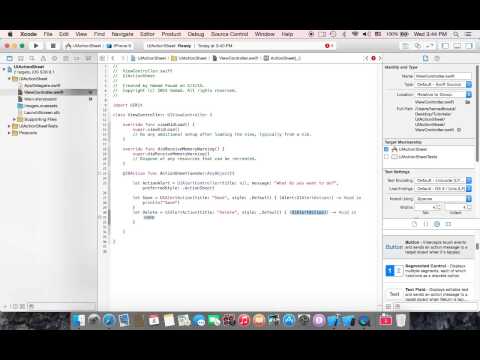The image size is (480, 360).
Task: Enable UIActionSheetTests target membership checkbox
Action: pyautogui.click(x=387, y=156)
